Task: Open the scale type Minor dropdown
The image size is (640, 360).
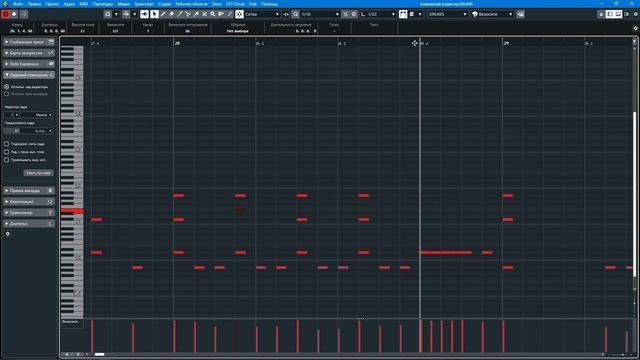Action: pyautogui.click(x=37, y=115)
